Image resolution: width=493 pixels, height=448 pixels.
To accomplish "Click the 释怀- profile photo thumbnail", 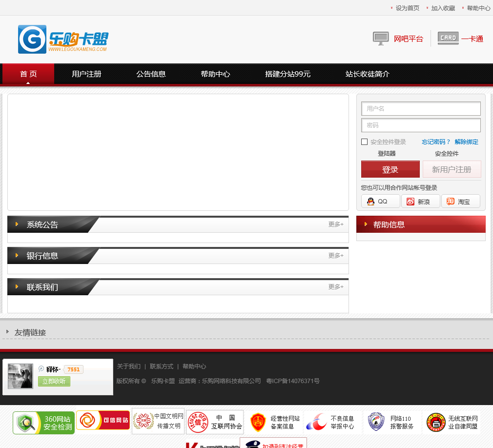I will coord(21,376).
